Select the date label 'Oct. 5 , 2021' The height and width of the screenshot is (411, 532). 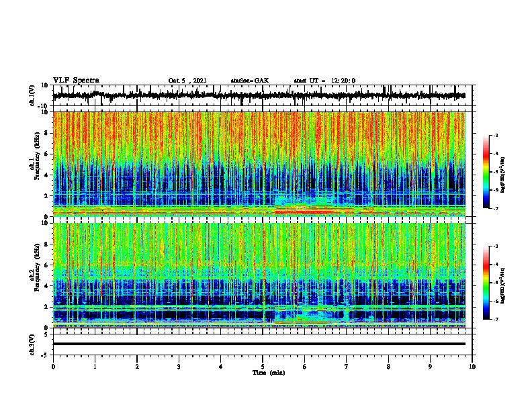coord(187,81)
